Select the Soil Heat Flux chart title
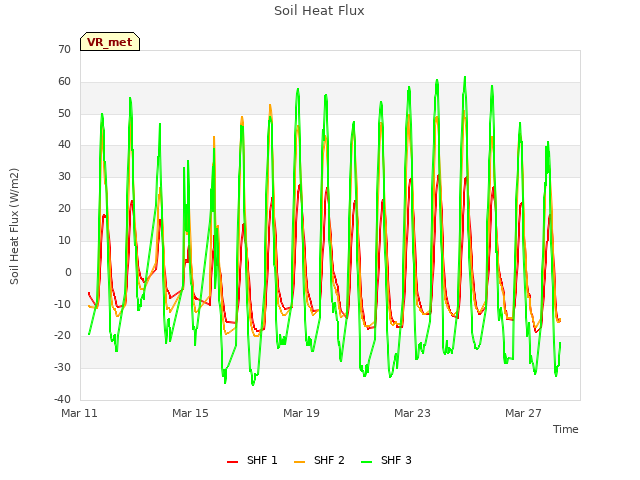 pyautogui.click(x=319, y=11)
